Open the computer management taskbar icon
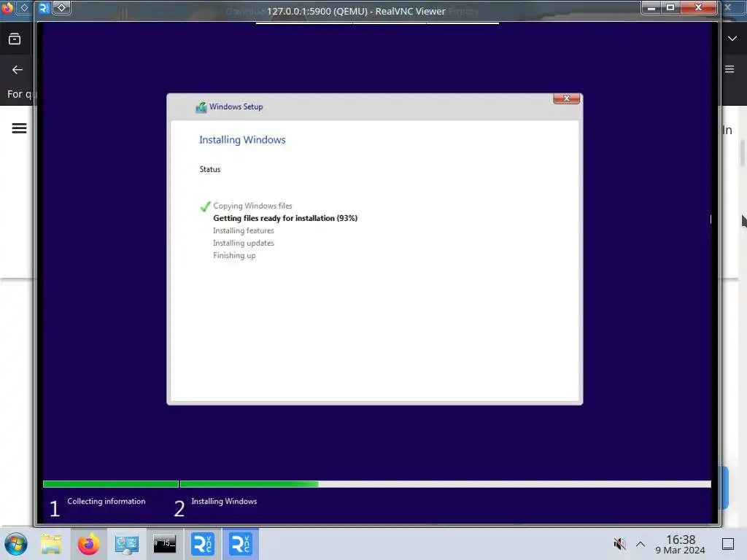This screenshot has height=560, width=747. click(127, 544)
